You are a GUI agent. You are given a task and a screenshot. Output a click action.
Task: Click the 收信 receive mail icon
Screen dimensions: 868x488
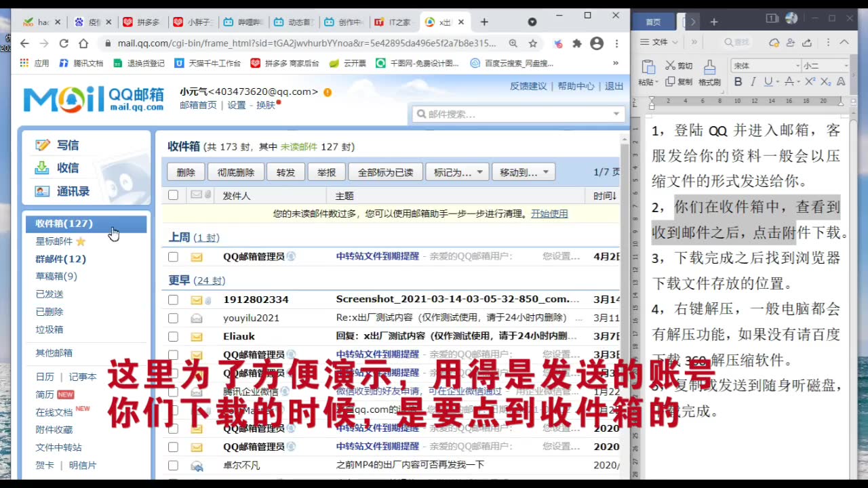(41, 168)
